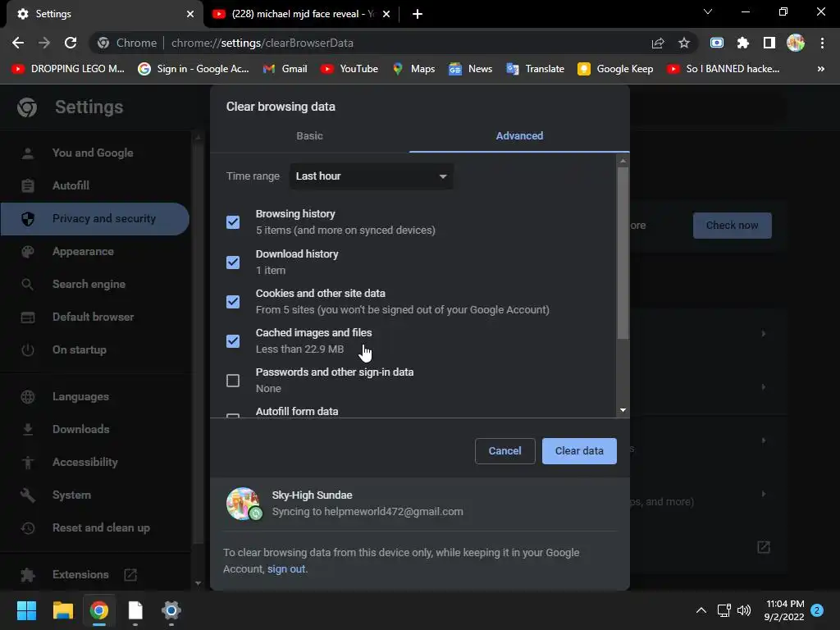Click the dialog scrollbar up arrow
Image resolution: width=840 pixels, height=630 pixels.
pyautogui.click(x=623, y=160)
